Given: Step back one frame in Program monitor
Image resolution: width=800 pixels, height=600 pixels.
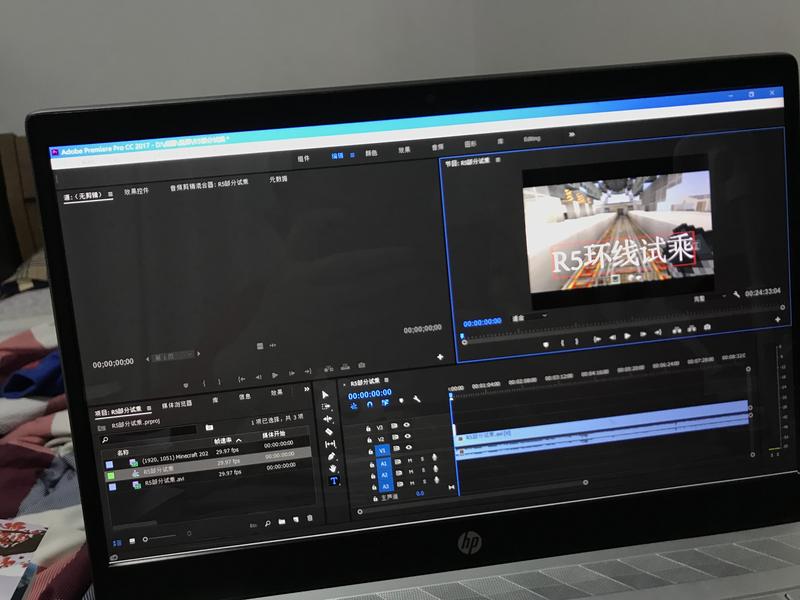Looking at the screenshot, I should [613, 337].
